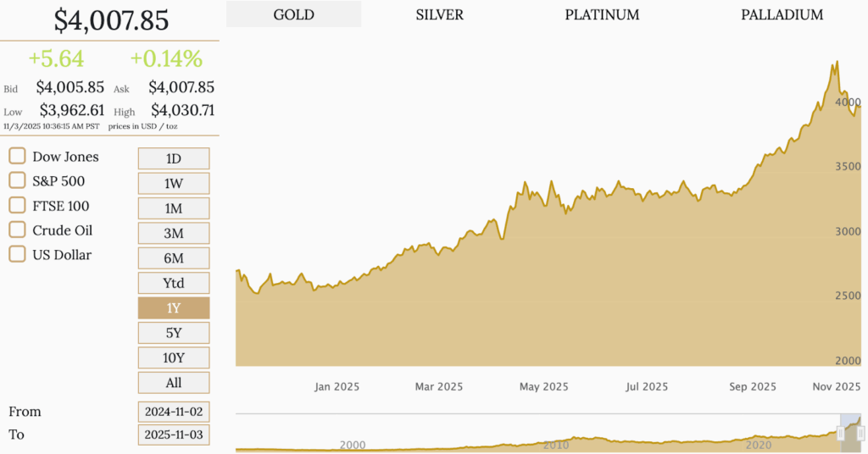Check the FTSE 100 overlay box
This screenshot has height=454, width=868.
[x=17, y=205]
